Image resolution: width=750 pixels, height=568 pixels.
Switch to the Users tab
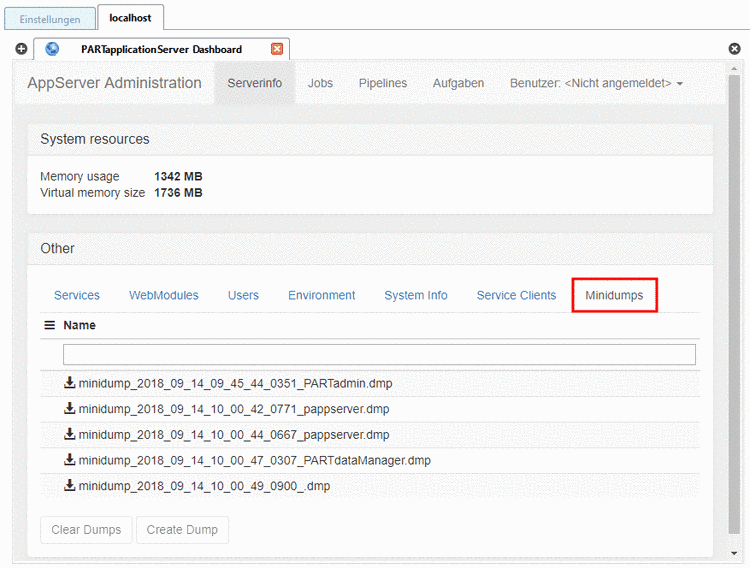click(x=243, y=295)
